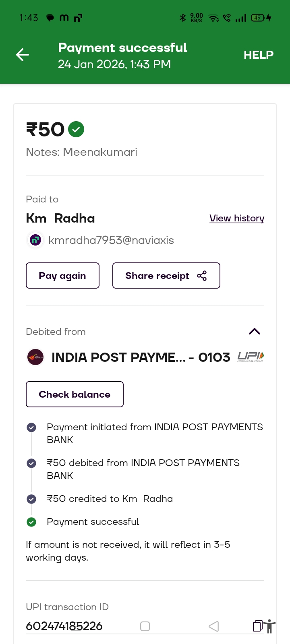Tap the battery indicator in status bar
This screenshot has height=644, width=290.
(258, 18)
